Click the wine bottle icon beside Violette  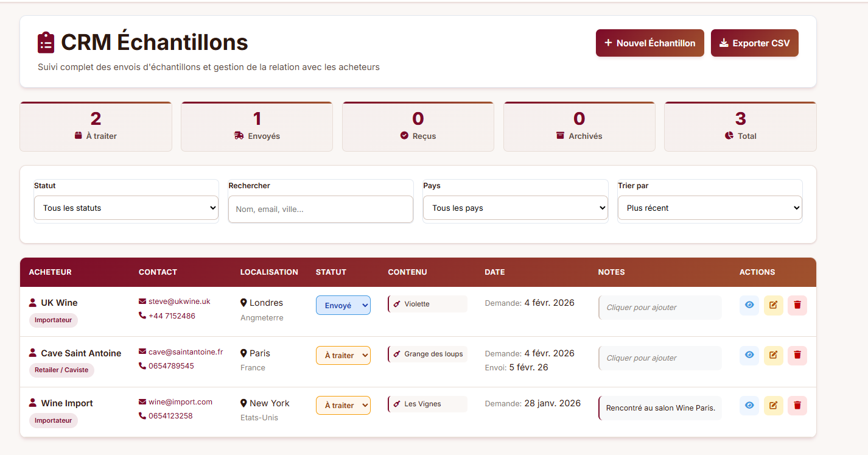397,303
